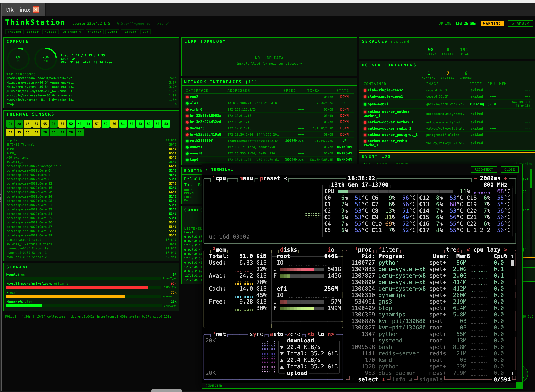Click left arrow before cpu lazy sort
535x392 pixels.
point(468,250)
